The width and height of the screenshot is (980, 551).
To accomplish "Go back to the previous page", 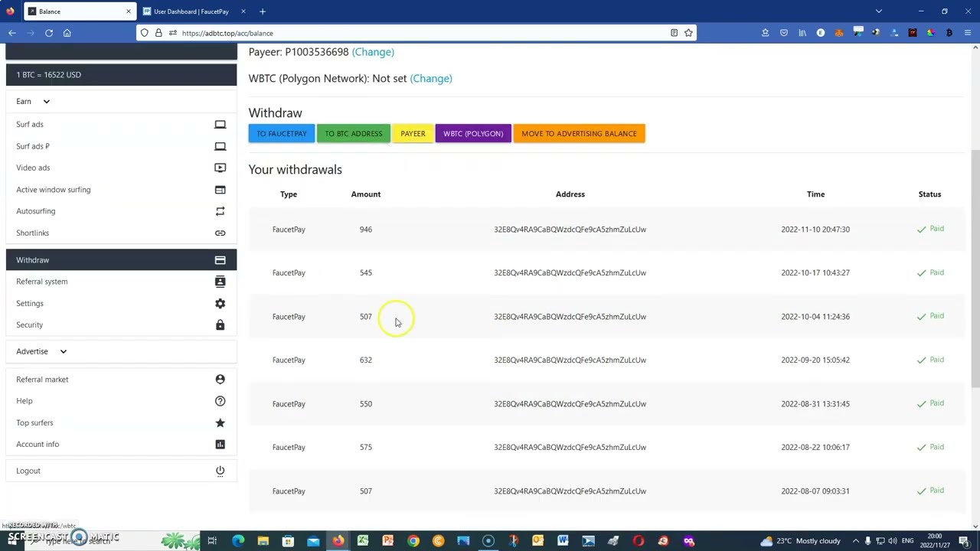I will (12, 33).
